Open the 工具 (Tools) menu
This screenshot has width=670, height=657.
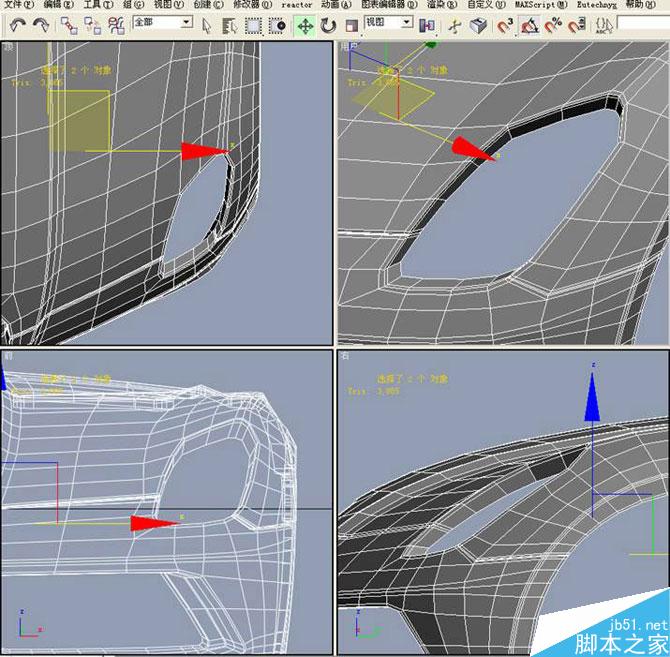click(x=98, y=5)
